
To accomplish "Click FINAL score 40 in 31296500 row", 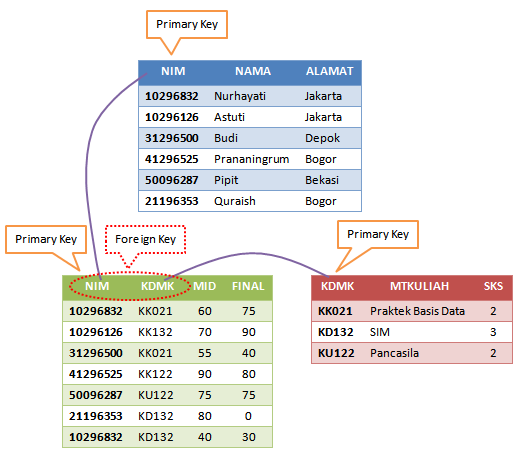I will coord(249,353).
